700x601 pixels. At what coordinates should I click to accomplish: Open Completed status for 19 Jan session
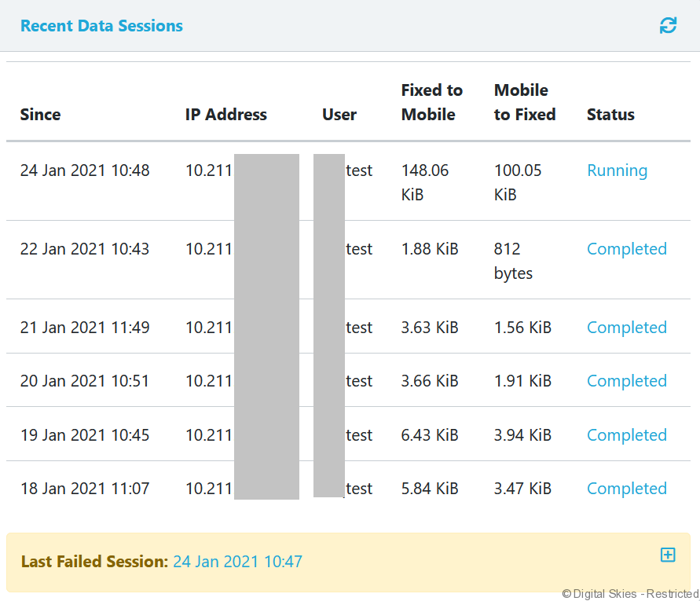(x=626, y=435)
